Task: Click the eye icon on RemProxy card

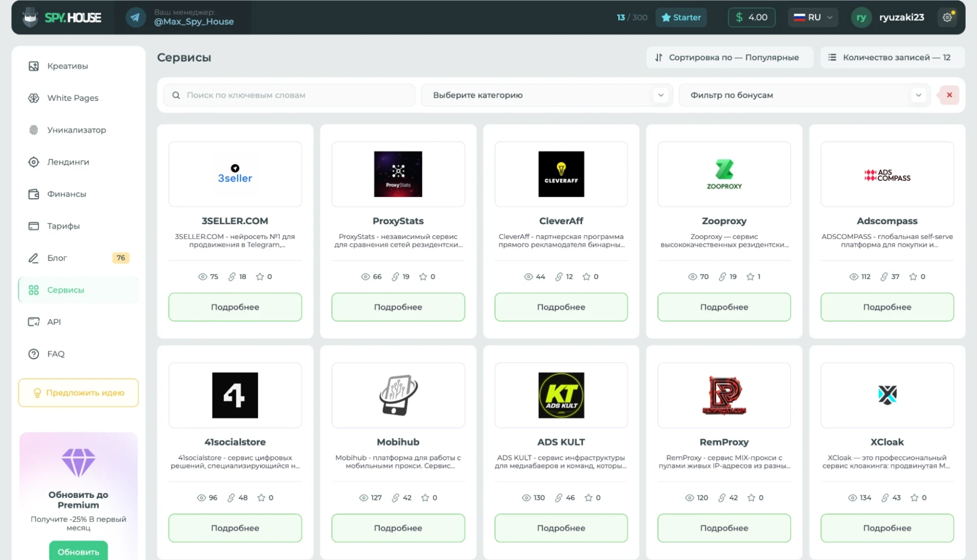Action: 689,498
